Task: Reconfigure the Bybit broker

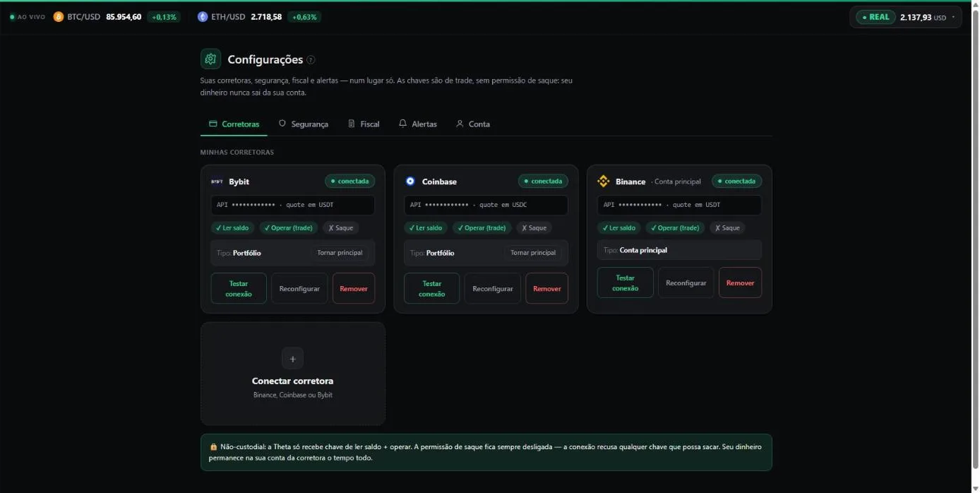Action: pos(299,288)
